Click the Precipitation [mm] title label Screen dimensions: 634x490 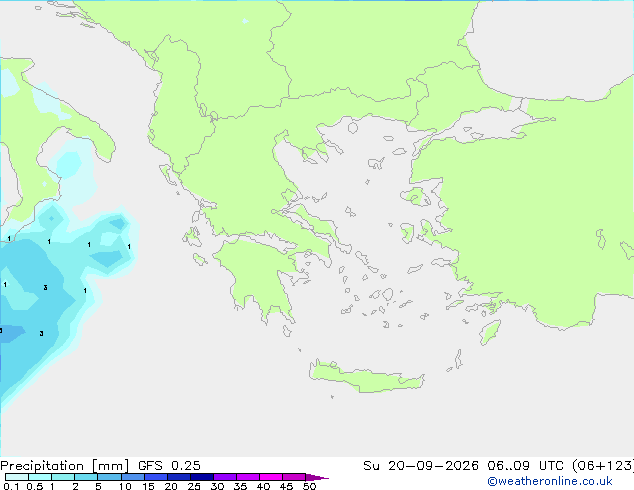[65, 466]
